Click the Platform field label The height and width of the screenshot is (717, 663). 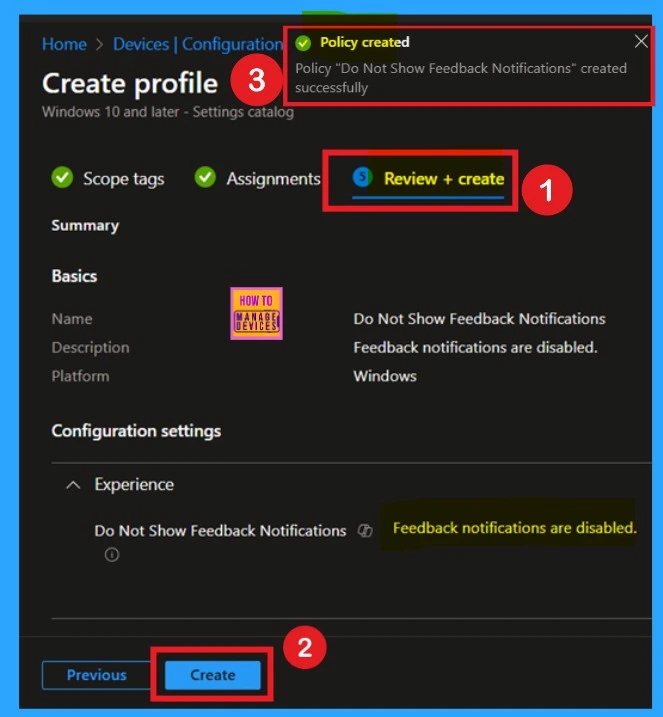(x=80, y=376)
